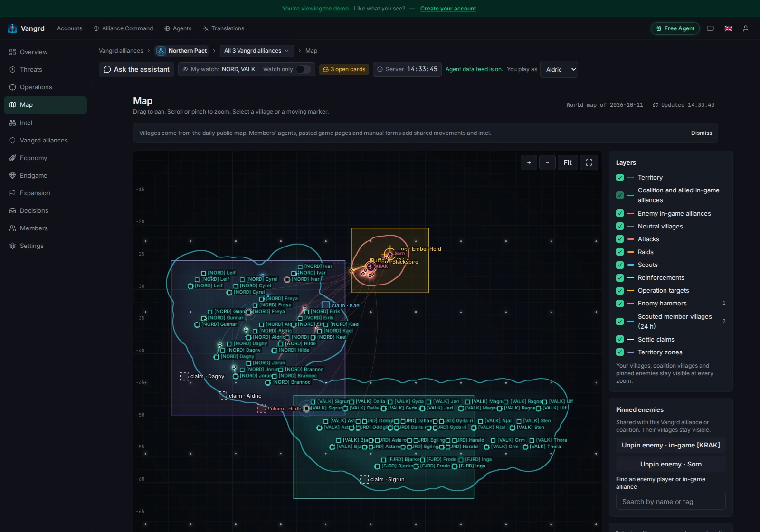Open Overview in the sidebar
The image size is (760, 532).
[x=45, y=52]
